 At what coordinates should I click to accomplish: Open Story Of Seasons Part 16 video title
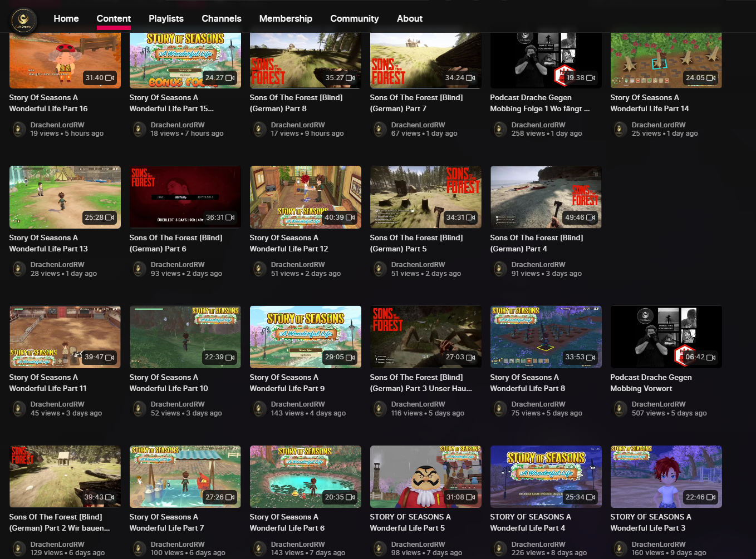click(48, 103)
